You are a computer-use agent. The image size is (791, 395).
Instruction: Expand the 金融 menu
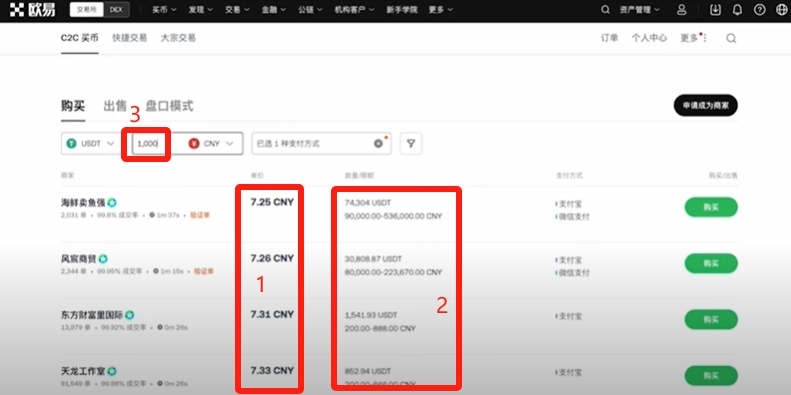[x=273, y=10]
